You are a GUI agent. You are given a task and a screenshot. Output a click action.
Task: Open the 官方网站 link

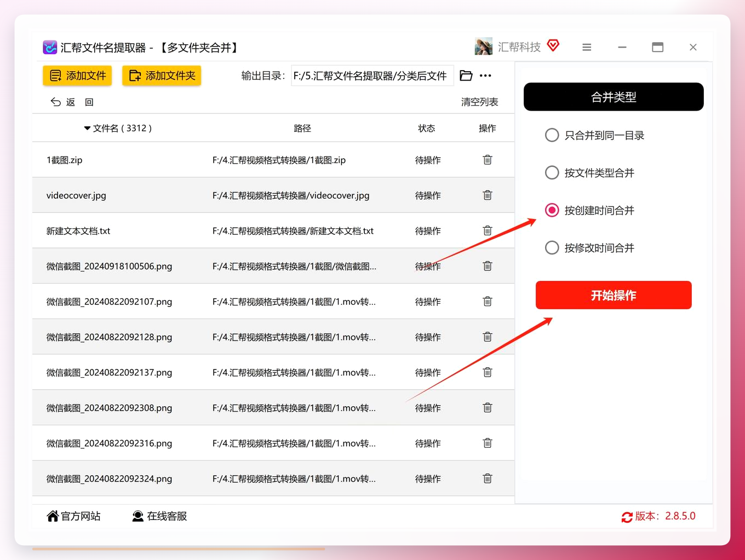coord(74,516)
